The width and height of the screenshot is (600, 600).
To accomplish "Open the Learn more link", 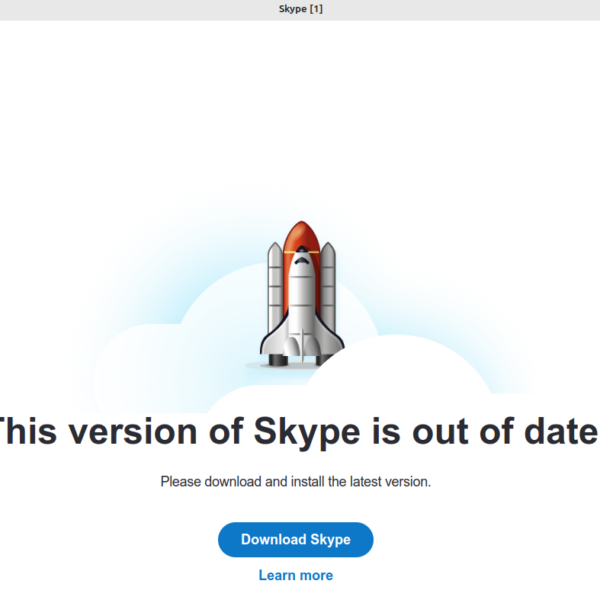I will click(x=295, y=575).
